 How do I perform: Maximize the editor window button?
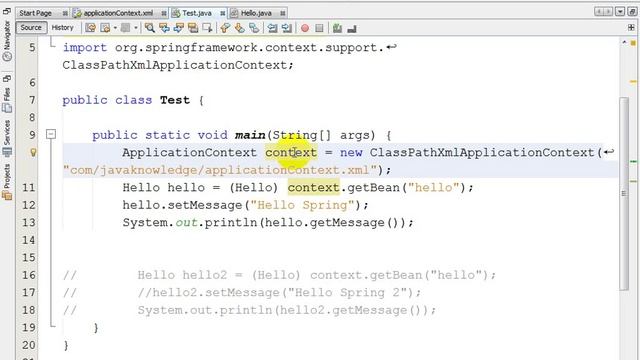coord(631,11)
